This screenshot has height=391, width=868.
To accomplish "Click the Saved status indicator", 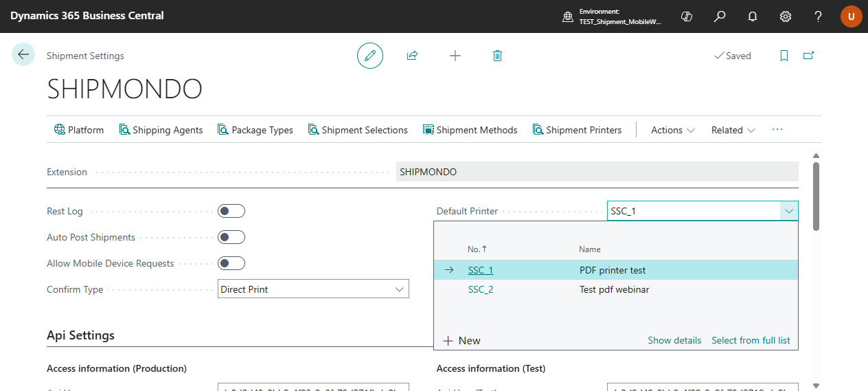I will click(733, 56).
